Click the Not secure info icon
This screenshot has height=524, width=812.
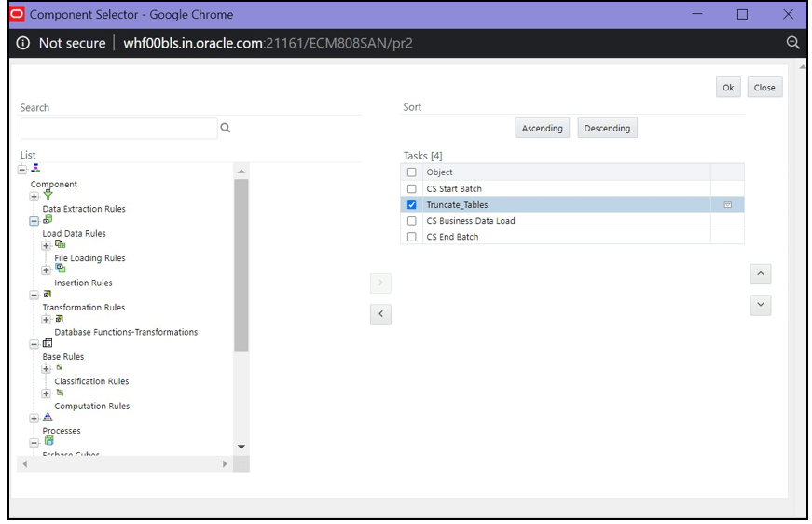point(22,43)
